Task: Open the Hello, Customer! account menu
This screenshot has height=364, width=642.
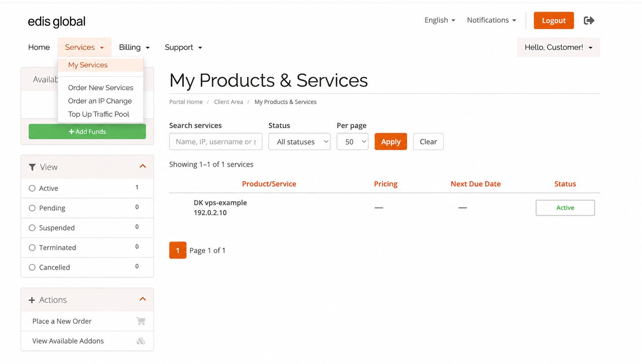Action: [x=558, y=47]
